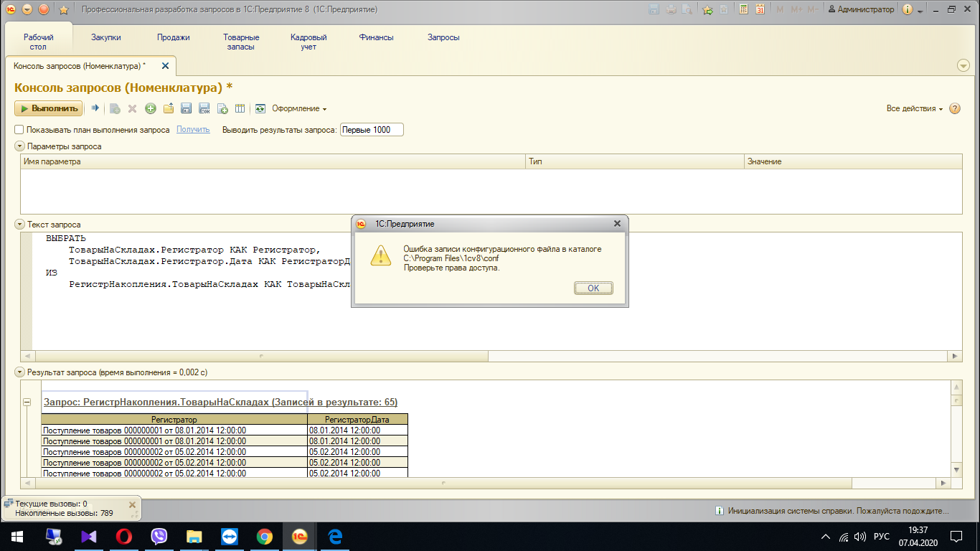Click the Регистратор result column header

174,419
